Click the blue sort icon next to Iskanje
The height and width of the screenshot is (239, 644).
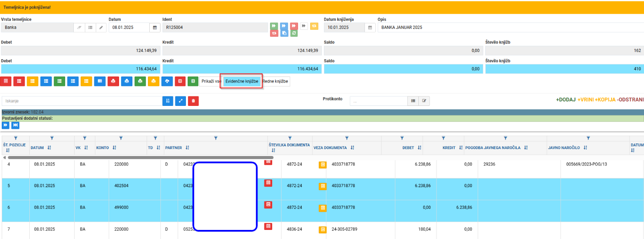(168, 101)
